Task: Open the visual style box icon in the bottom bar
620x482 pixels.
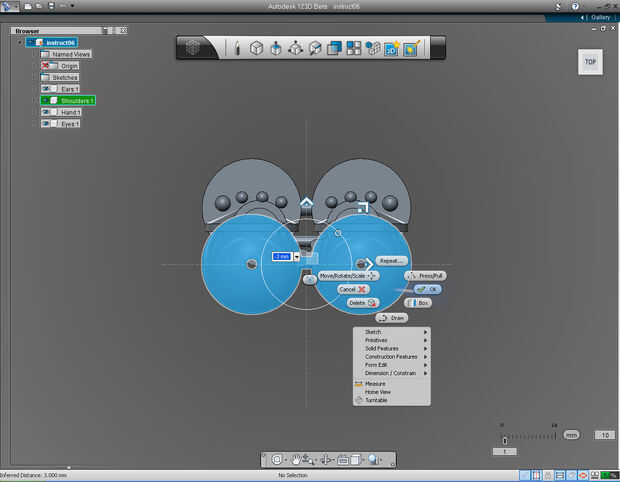Action: point(355,459)
